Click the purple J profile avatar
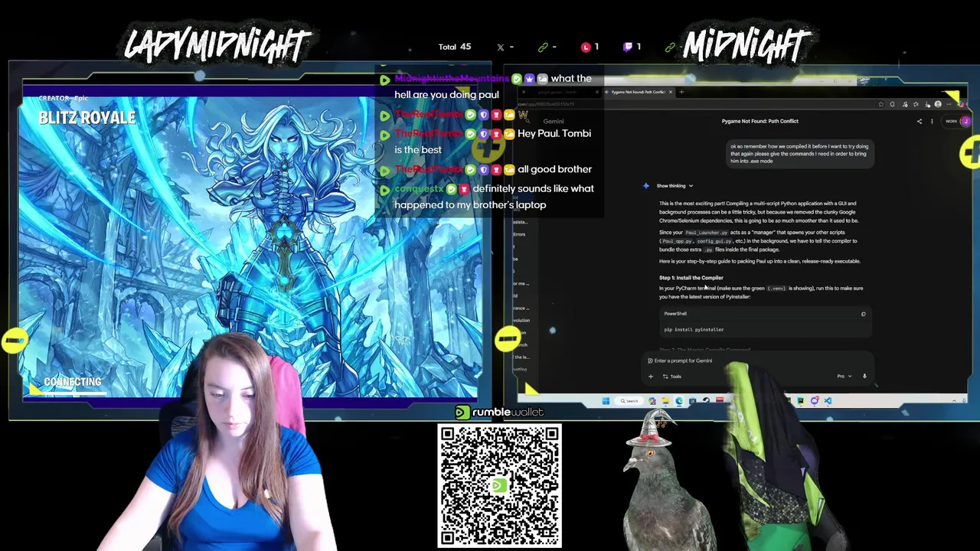This screenshot has height=551, width=980. [966, 121]
